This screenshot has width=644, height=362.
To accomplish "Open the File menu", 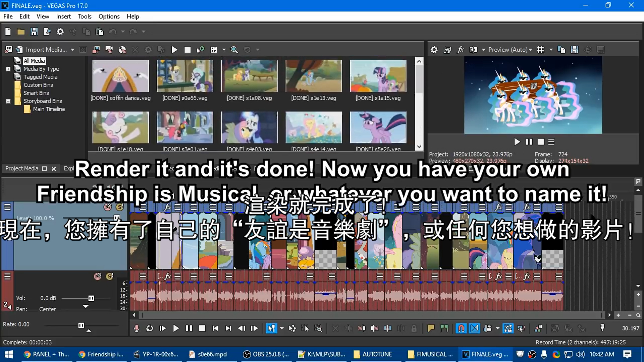I will tap(8, 16).
